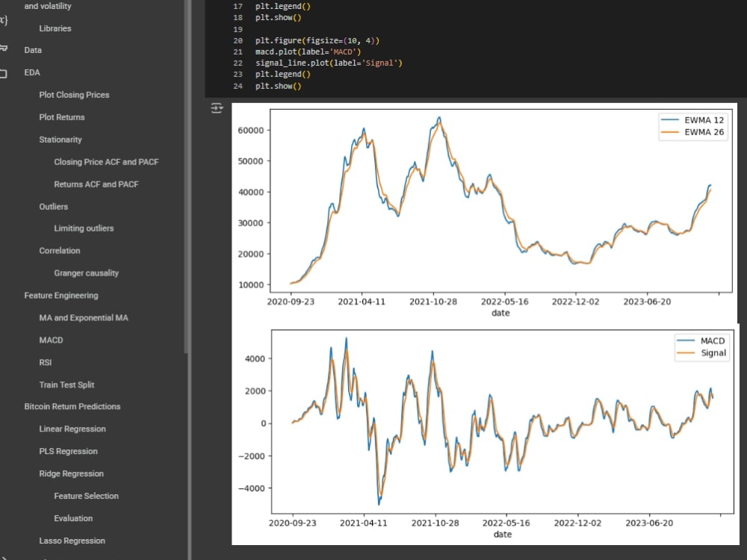Open the variables panel icon in the sidebar
Image resolution: width=747 pixels, height=560 pixels.
click(3, 20)
